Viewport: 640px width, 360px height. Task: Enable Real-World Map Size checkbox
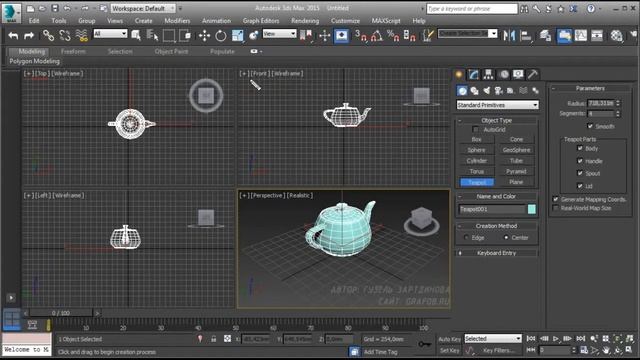coord(556,208)
